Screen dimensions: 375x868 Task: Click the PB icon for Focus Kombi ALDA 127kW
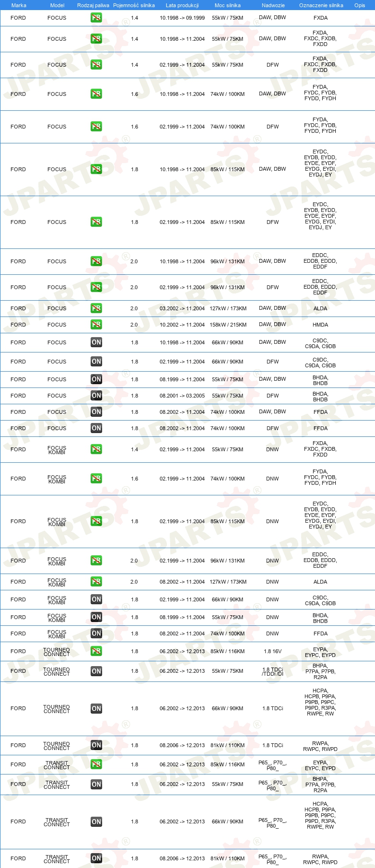(x=96, y=582)
